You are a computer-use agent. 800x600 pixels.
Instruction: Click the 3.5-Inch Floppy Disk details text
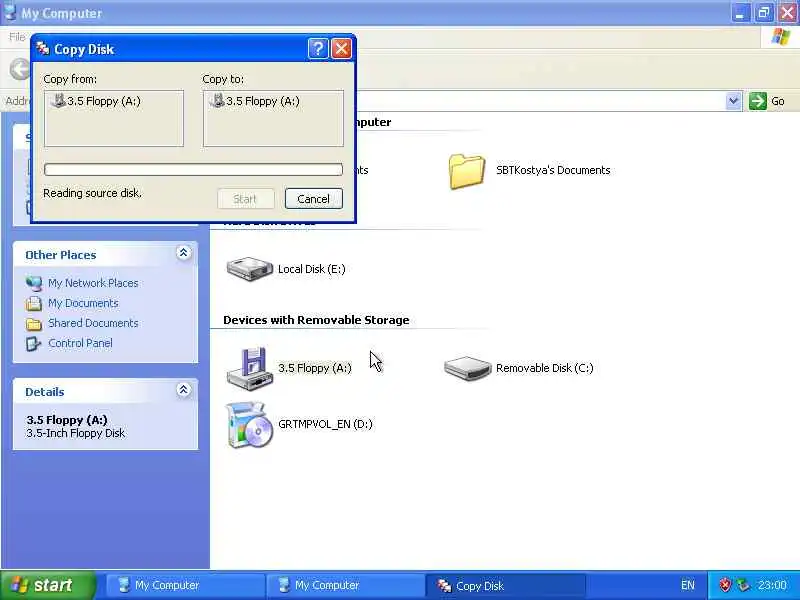click(x=76, y=433)
